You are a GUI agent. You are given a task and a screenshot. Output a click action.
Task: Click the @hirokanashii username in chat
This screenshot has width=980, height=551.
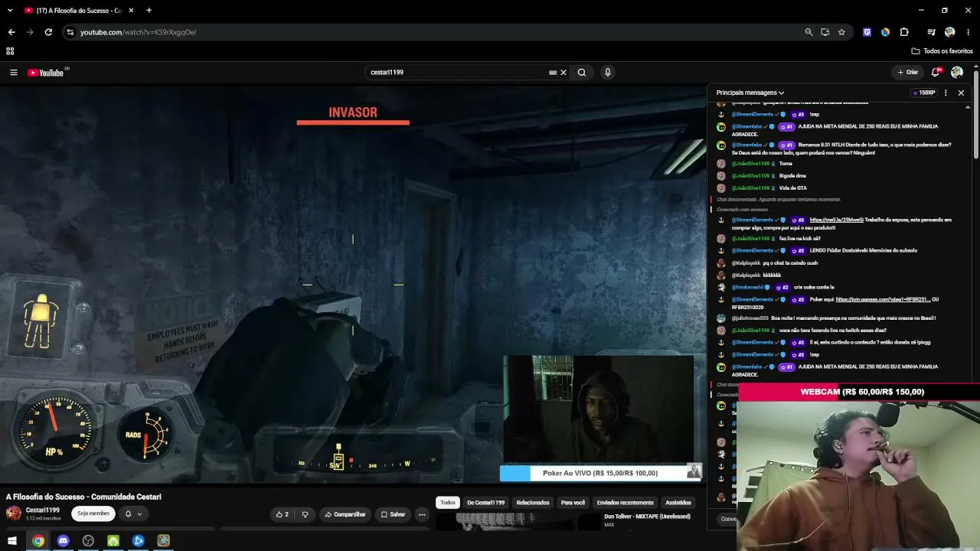(x=747, y=288)
